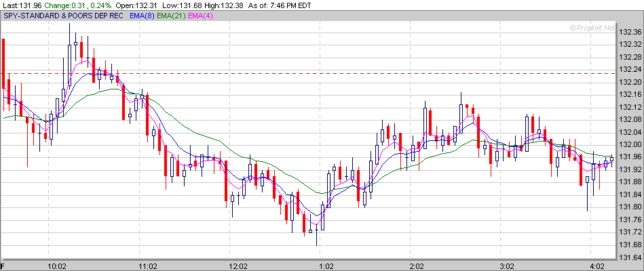Click the 131.84 price axis label
Viewport: 644px width, 271px height.
630,194
